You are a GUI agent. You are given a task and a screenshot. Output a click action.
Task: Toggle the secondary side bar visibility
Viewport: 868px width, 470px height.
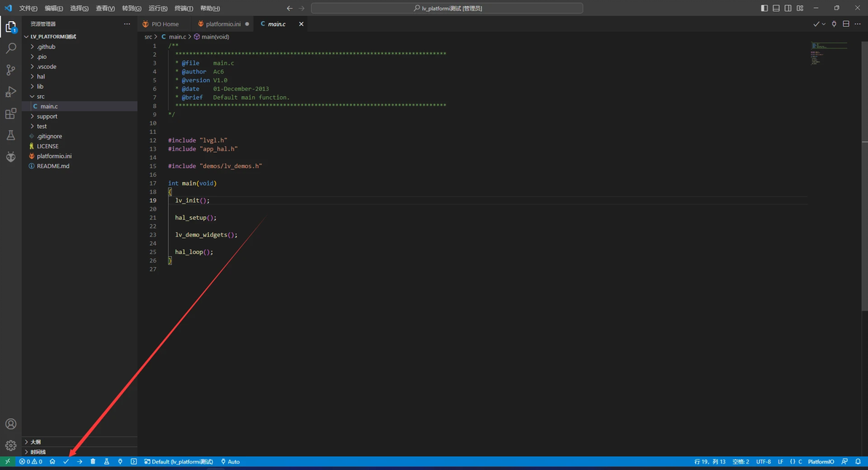(788, 8)
